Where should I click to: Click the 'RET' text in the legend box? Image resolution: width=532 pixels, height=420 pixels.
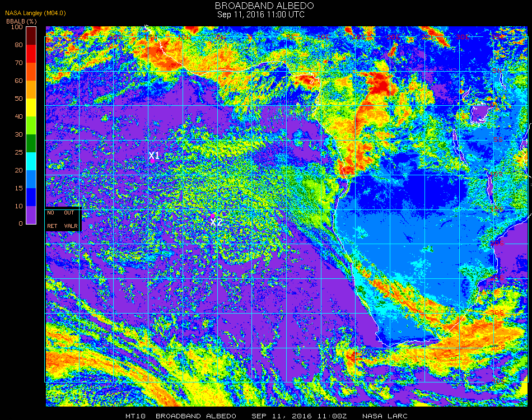(x=52, y=226)
